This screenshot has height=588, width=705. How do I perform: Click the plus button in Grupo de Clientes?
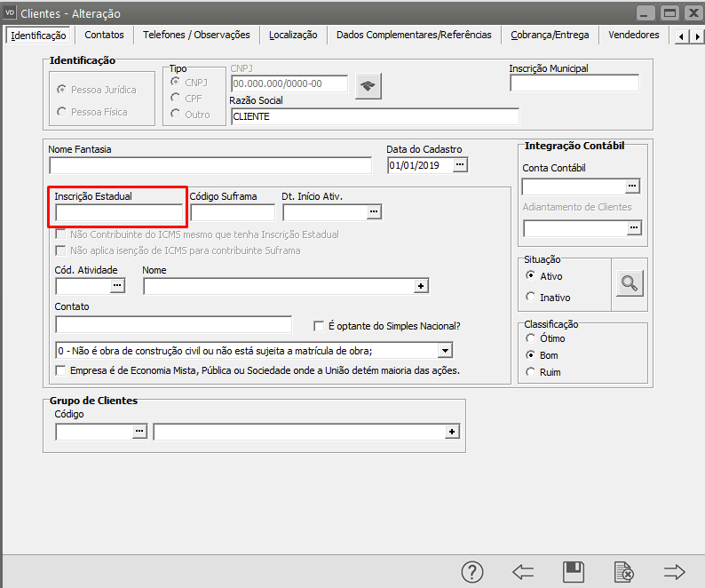[452, 432]
